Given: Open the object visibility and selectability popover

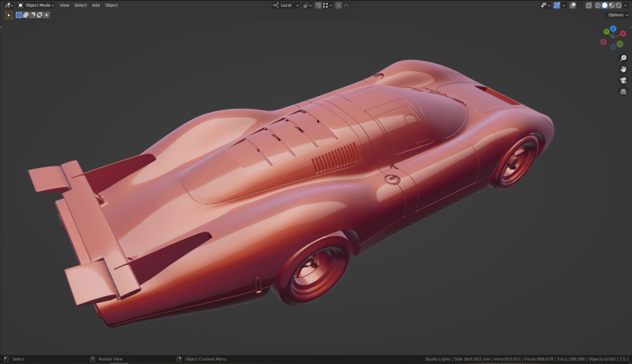Looking at the screenshot, I should point(546,5).
